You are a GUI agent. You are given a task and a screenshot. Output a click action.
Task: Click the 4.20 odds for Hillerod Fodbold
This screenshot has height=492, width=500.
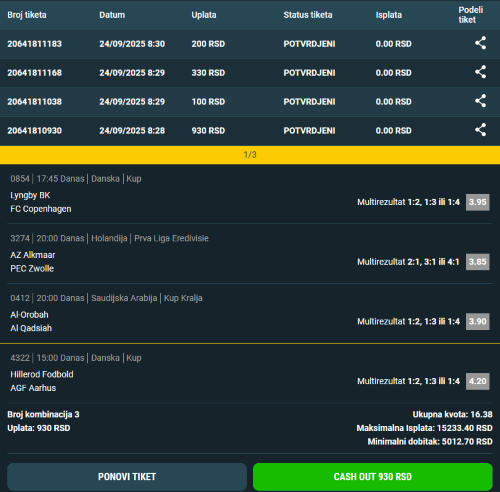477,381
